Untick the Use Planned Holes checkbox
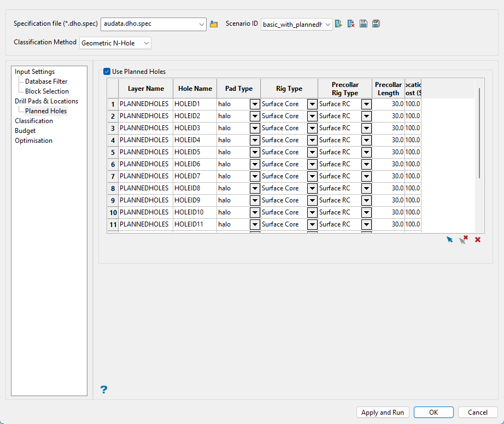 107,71
